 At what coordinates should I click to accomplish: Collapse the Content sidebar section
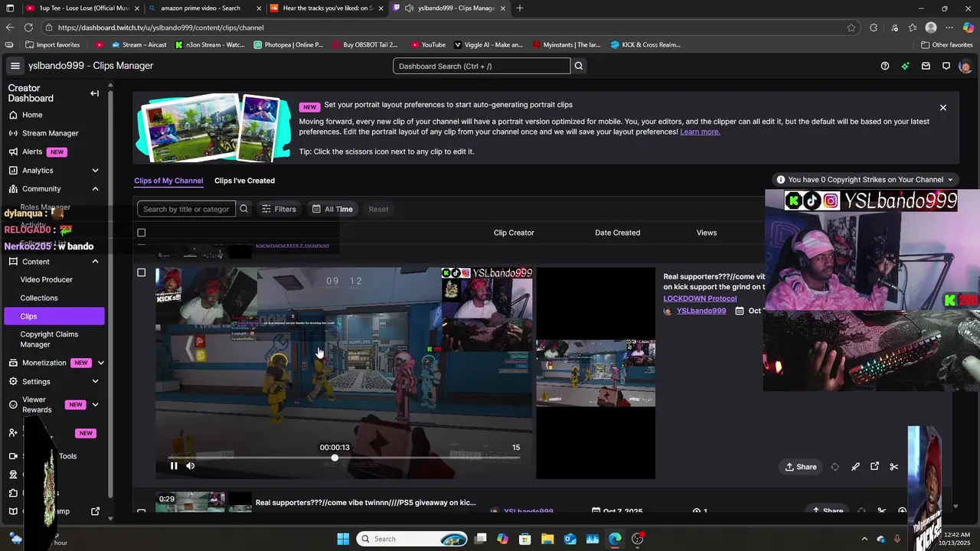[x=95, y=262]
